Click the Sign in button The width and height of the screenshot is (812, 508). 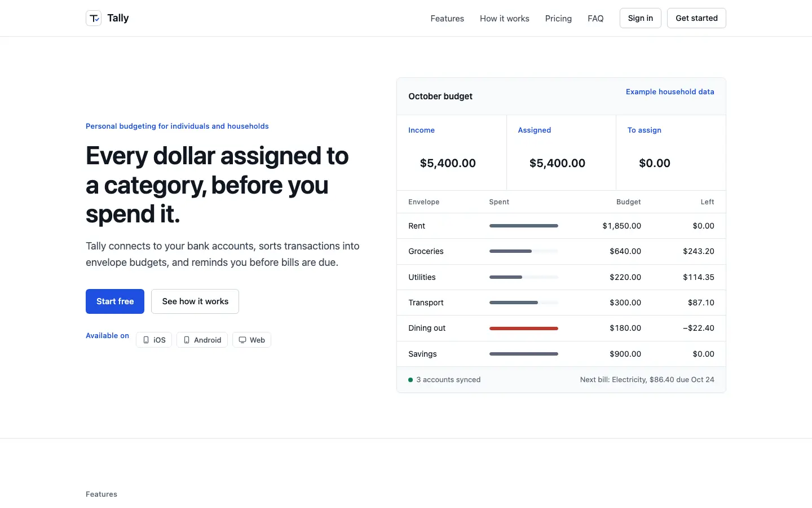click(641, 18)
